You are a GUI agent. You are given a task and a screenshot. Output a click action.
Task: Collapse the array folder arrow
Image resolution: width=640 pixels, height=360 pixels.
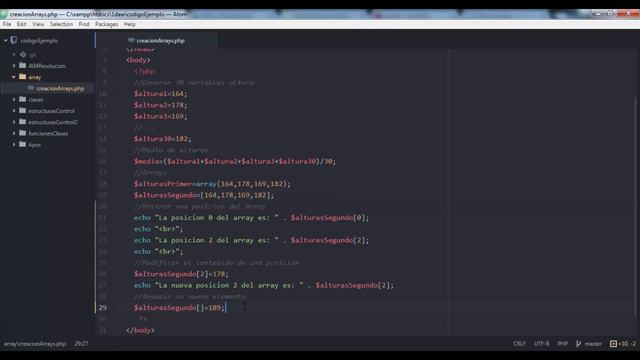pyautogui.click(x=14, y=77)
